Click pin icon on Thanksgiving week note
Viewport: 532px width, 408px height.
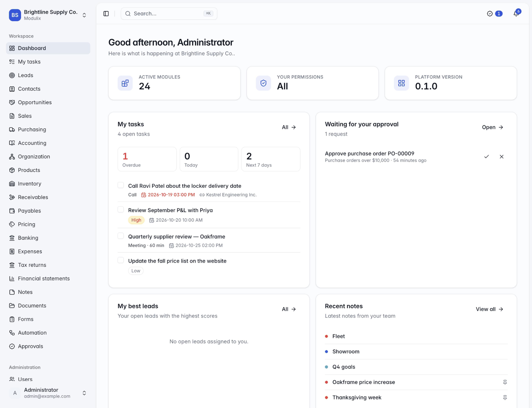(x=505, y=398)
